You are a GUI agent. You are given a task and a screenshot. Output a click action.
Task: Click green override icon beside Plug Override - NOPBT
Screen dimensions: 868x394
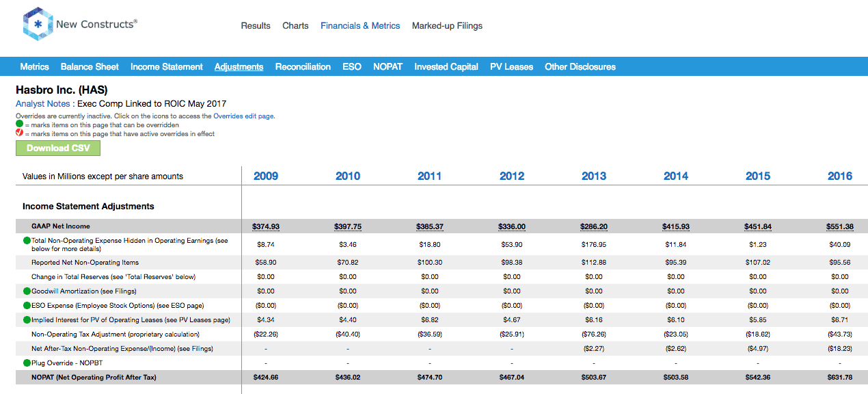tap(27, 363)
